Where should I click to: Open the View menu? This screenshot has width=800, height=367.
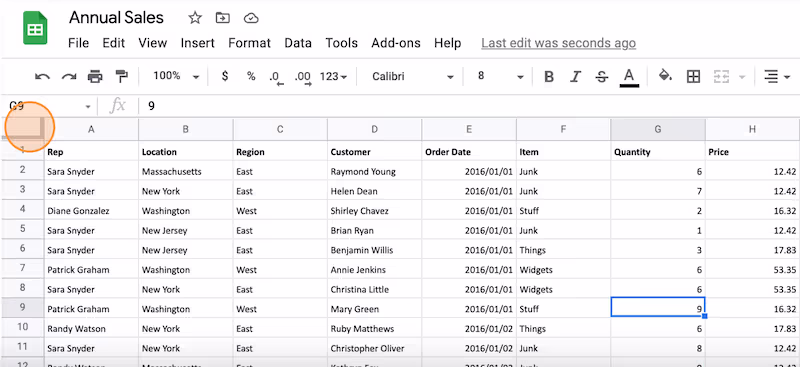153,43
